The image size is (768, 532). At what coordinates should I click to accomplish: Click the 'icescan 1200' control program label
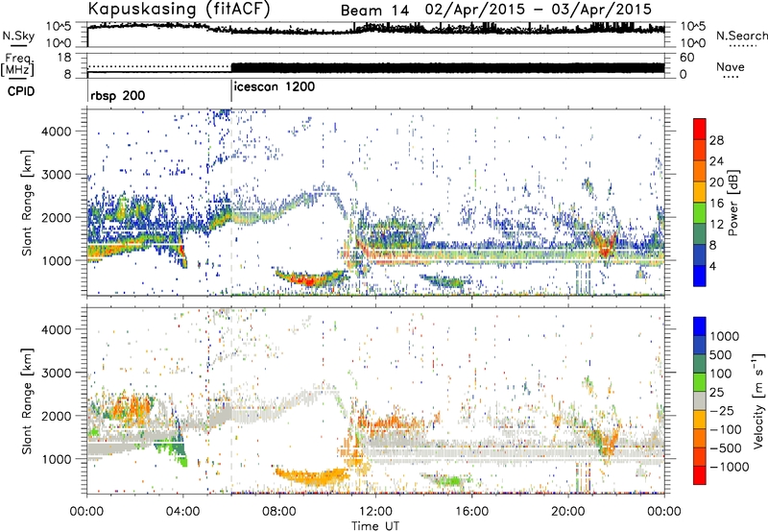pos(275,87)
